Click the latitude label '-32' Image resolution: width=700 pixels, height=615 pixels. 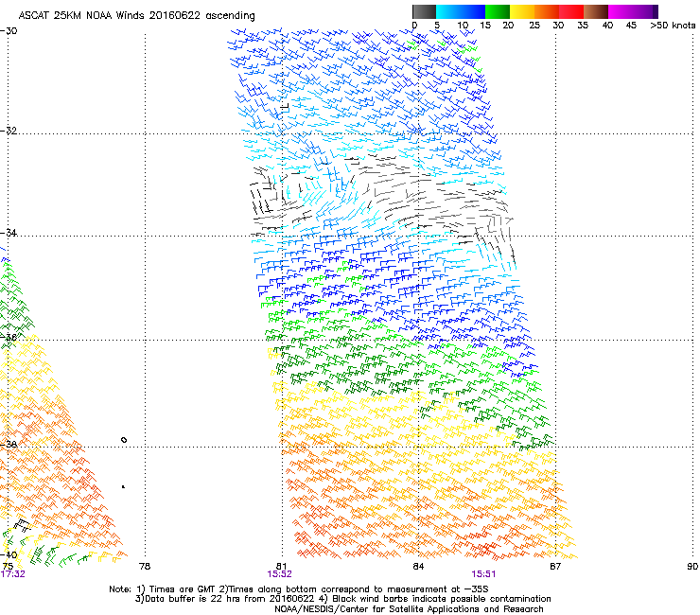(9, 131)
